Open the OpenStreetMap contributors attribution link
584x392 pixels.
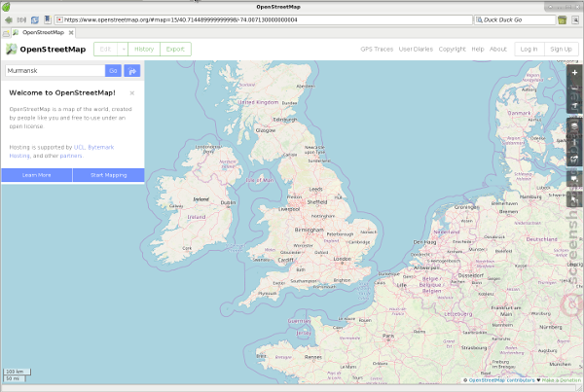tap(501, 380)
